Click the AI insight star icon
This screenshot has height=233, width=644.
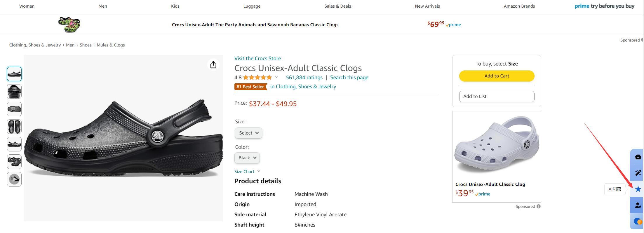click(638, 189)
